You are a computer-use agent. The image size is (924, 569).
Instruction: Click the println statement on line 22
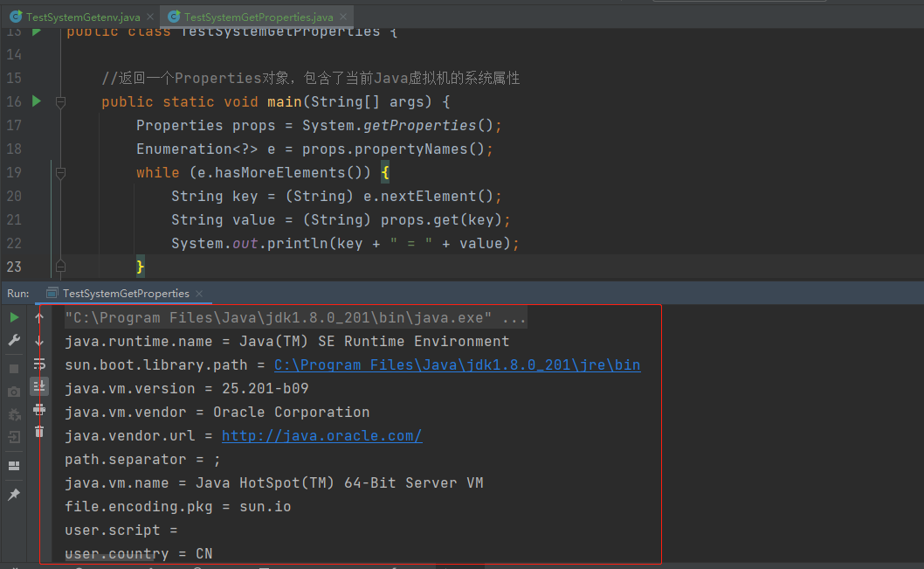pyautogui.click(x=345, y=243)
